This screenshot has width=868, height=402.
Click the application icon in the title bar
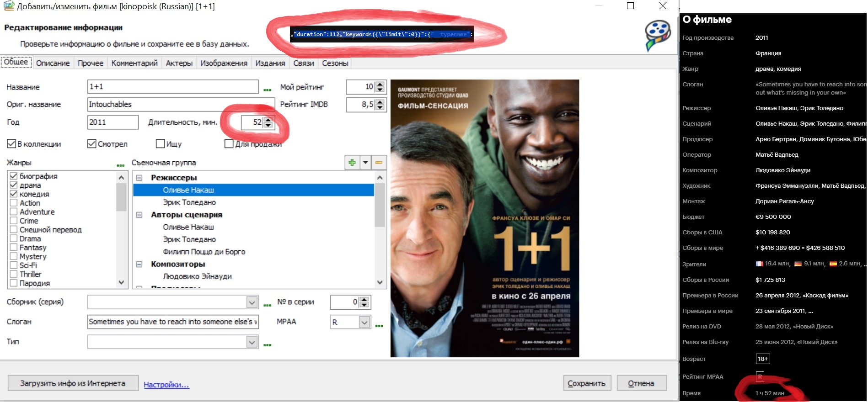[9, 6]
